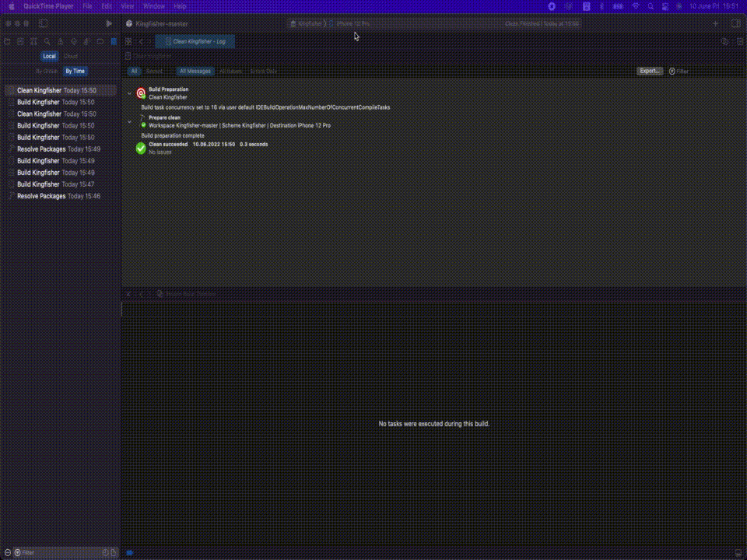
Task: Open the Breakpoint navigator icon
Action: click(100, 41)
